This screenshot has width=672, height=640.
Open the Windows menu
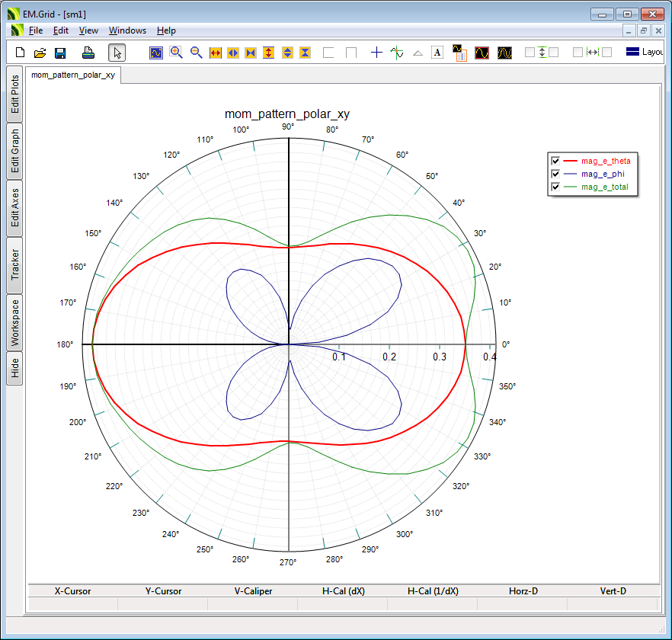tap(127, 30)
